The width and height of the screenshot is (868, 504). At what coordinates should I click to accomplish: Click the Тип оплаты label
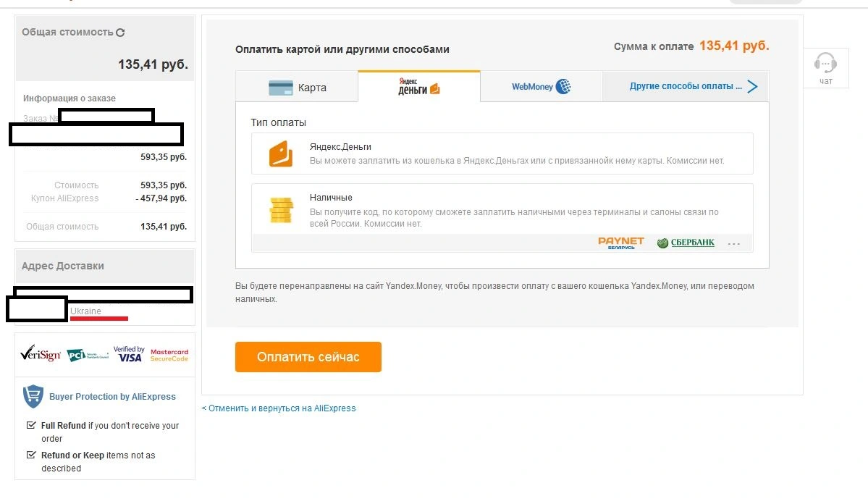pyautogui.click(x=278, y=122)
